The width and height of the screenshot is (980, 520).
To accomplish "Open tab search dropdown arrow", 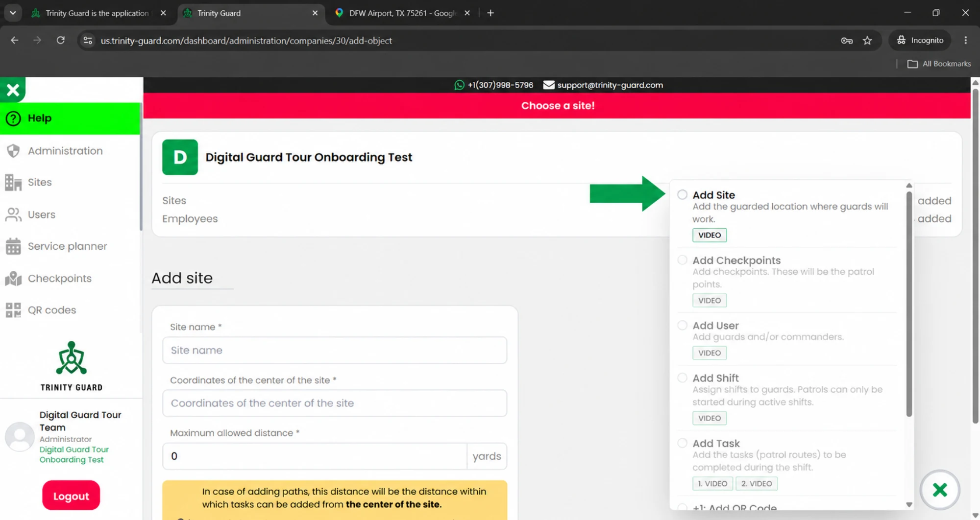I will 13,13.
